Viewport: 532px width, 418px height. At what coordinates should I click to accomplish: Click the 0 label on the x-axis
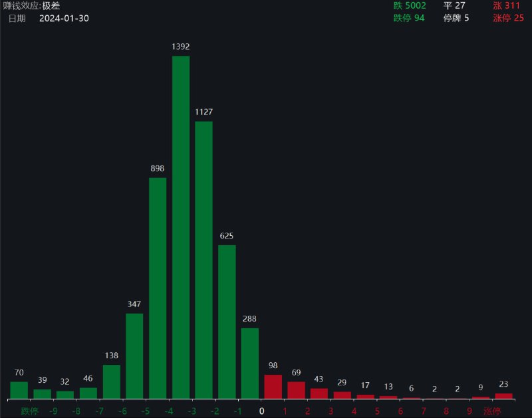coord(260,410)
